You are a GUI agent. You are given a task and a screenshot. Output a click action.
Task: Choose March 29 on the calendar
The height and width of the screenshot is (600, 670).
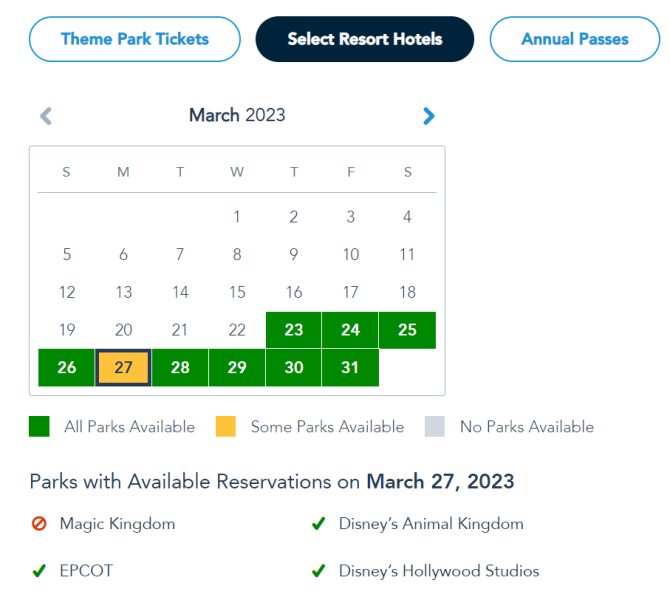(x=237, y=367)
